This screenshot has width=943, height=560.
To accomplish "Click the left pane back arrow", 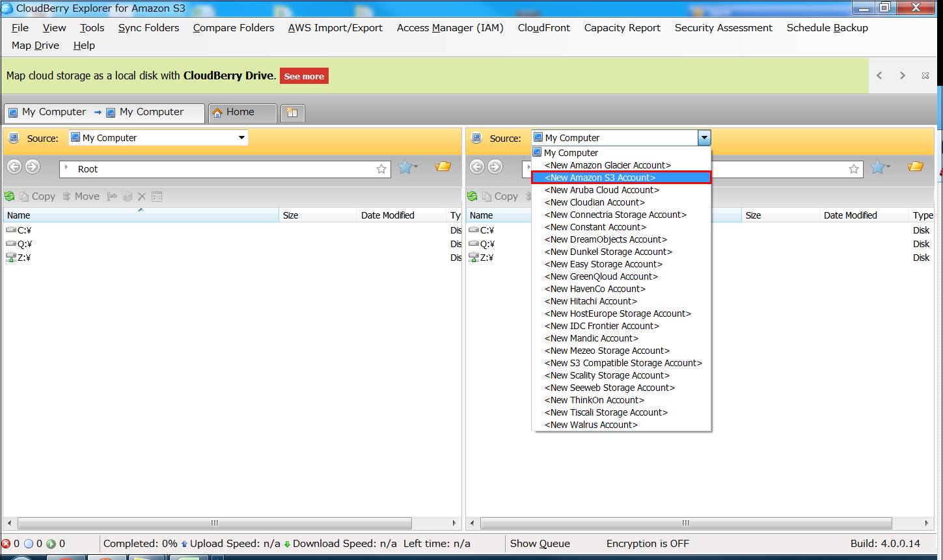I will 14,167.
